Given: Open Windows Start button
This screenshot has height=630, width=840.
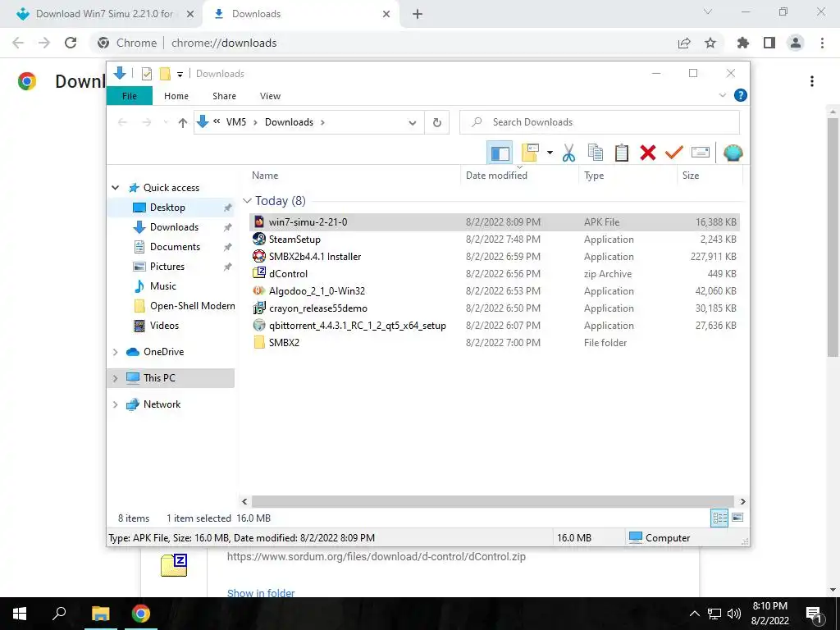Looking at the screenshot, I should point(20,614).
